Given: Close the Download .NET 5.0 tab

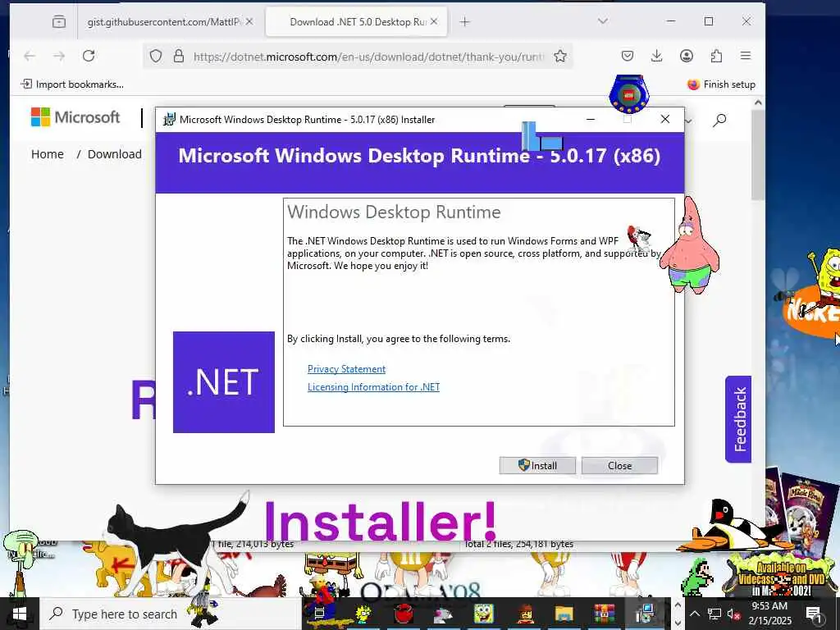Looking at the screenshot, I should click(x=434, y=21).
